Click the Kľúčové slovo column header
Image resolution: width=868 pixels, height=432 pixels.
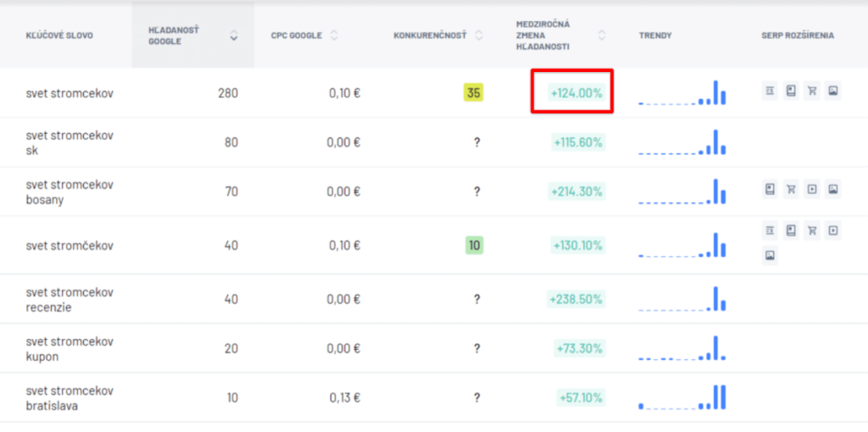pos(59,36)
